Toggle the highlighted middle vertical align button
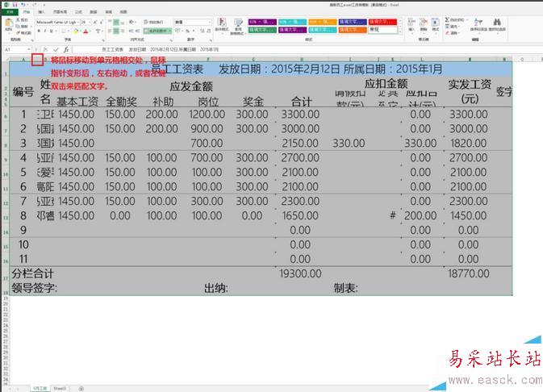This screenshot has width=543, height=392. point(116,22)
